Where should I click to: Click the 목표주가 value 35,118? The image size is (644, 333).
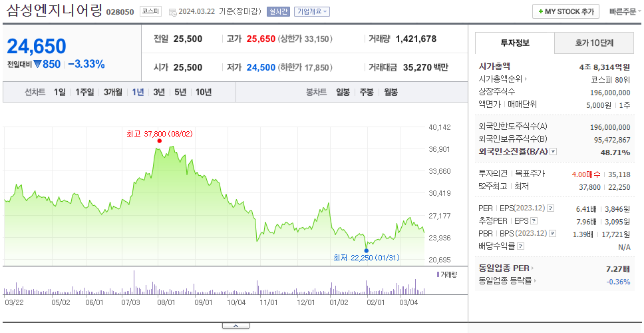[619, 174]
